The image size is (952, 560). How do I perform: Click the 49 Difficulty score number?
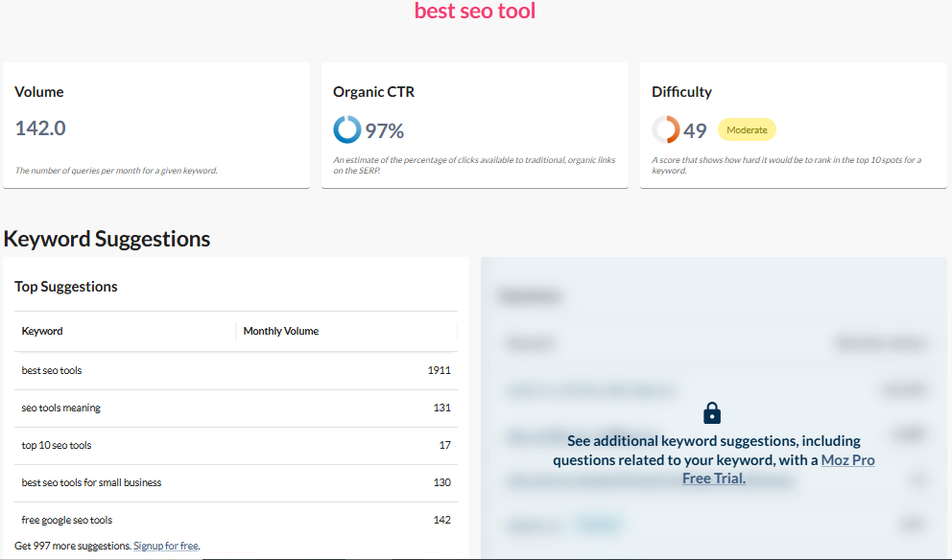point(695,130)
